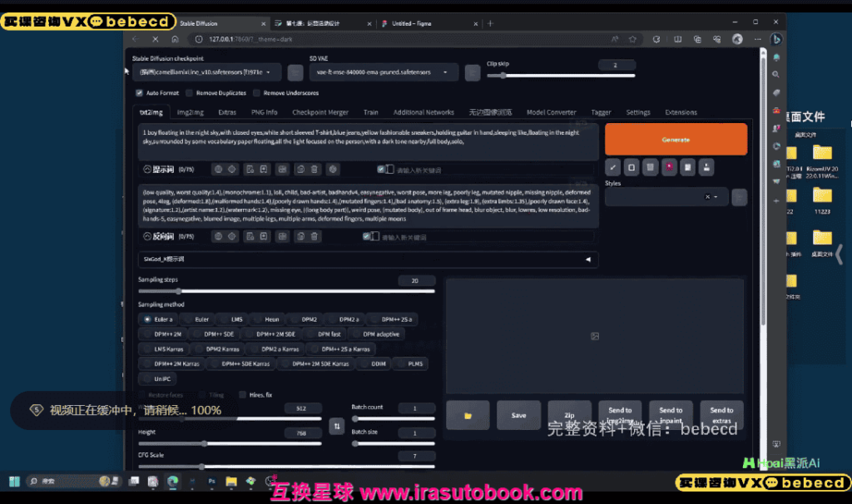Adjust the Clip skip slider

[561, 76]
